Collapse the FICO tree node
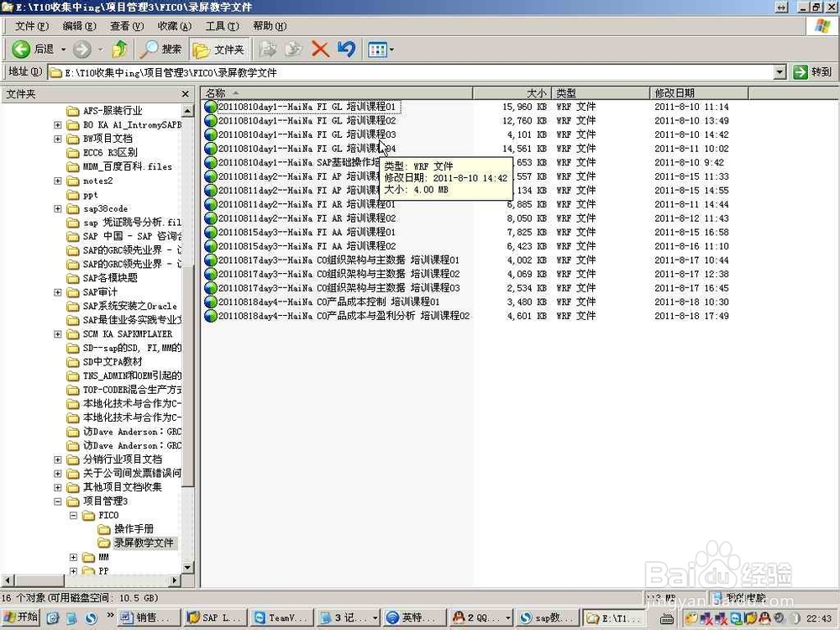Screen dimensions: 840x630 click(x=73, y=515)
